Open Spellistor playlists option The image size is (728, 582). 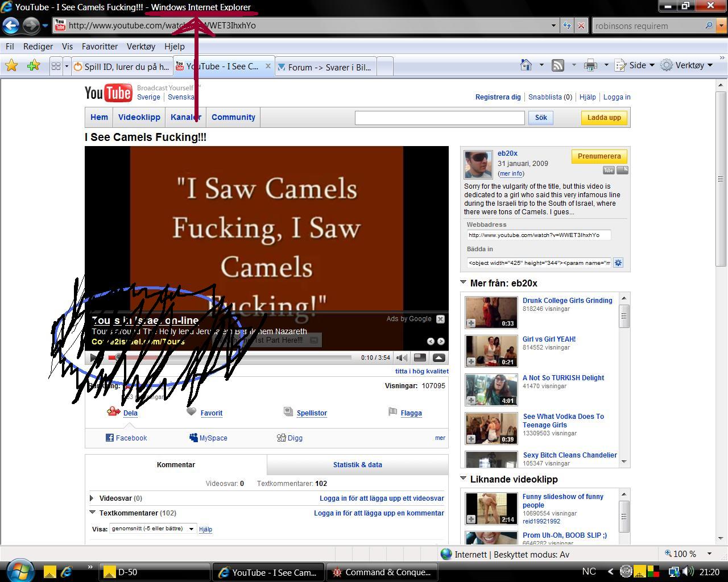312,413
